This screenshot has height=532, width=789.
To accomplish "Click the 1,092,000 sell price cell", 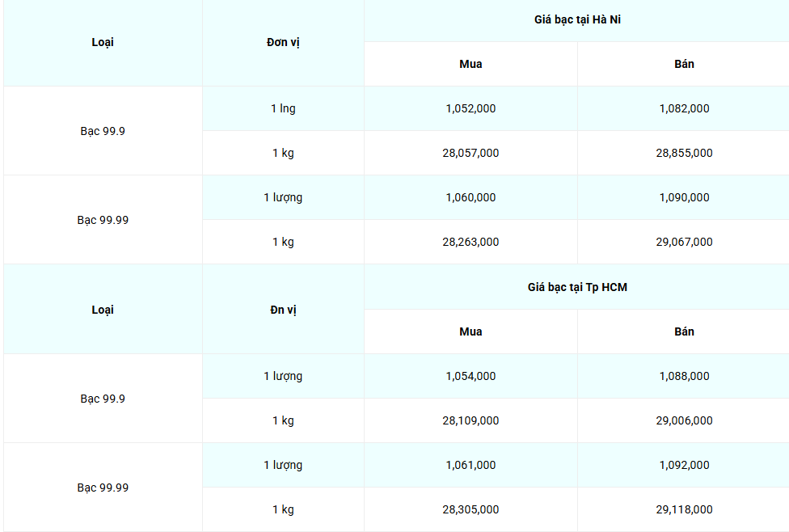I will [684, 465].
